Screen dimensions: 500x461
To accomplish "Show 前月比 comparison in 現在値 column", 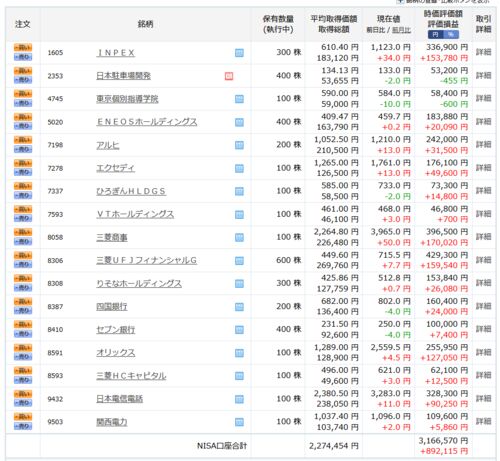I will click(x=401, y=30).
